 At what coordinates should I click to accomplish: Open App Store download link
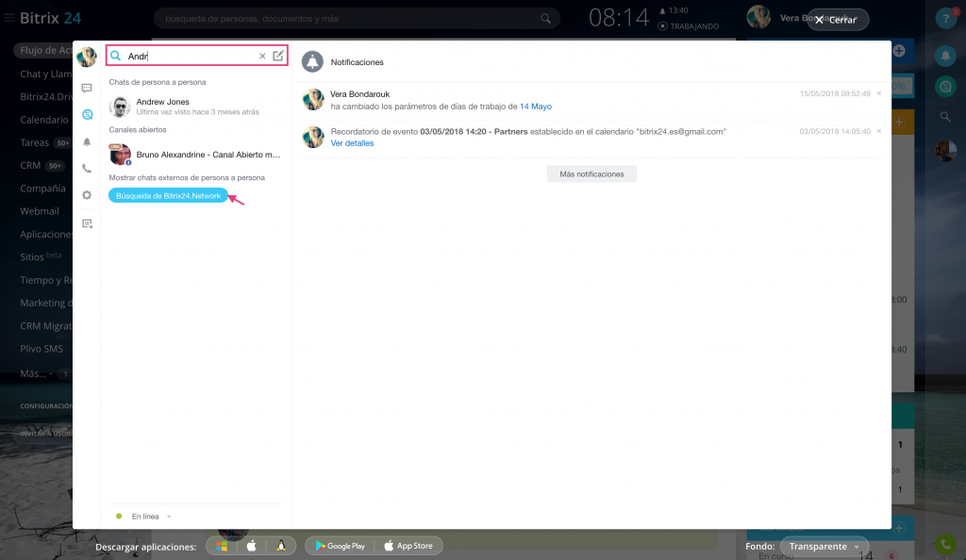coord(408,546)
